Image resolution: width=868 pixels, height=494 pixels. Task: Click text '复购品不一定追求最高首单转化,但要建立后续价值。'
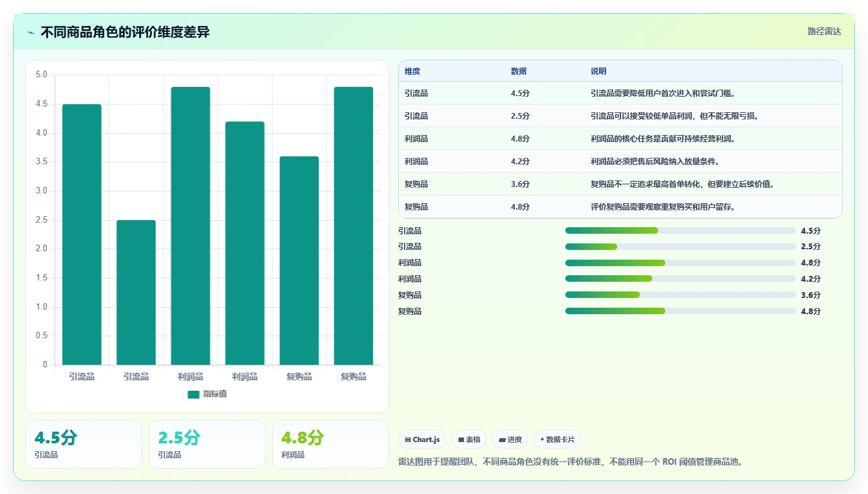[683, 184]
